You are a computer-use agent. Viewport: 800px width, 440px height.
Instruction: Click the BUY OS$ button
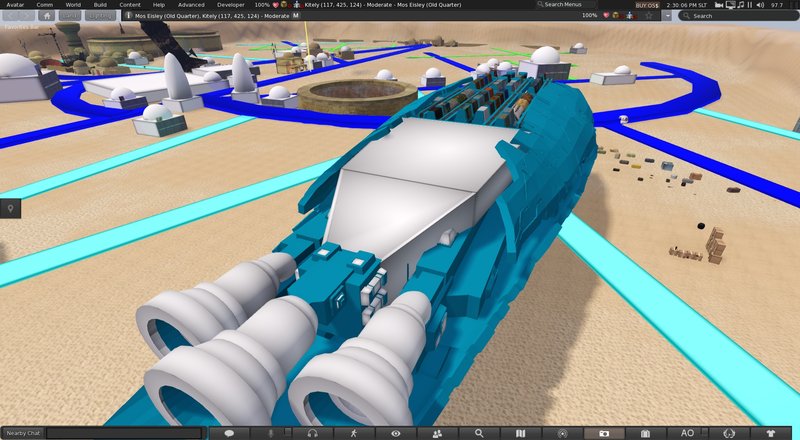tap(647, 5)
